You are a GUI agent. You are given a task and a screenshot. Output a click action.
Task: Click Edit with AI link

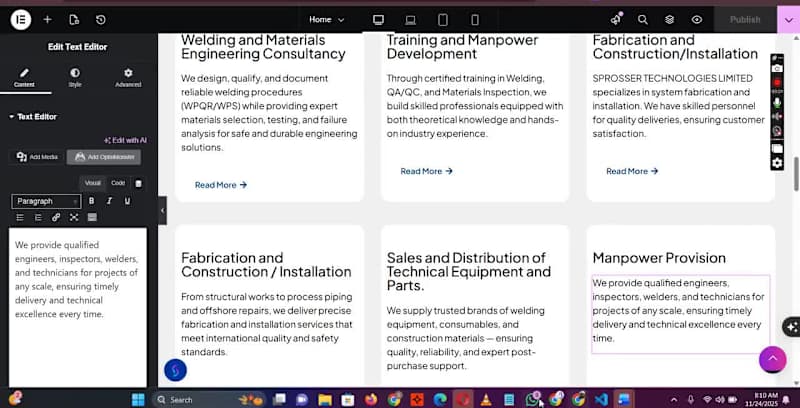tap(126, 140)
